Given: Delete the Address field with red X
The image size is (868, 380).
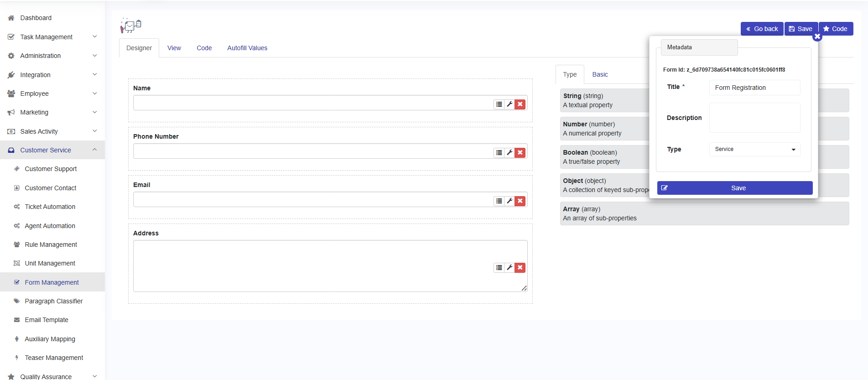Looking at the screenshot, I should click(520, 268).
